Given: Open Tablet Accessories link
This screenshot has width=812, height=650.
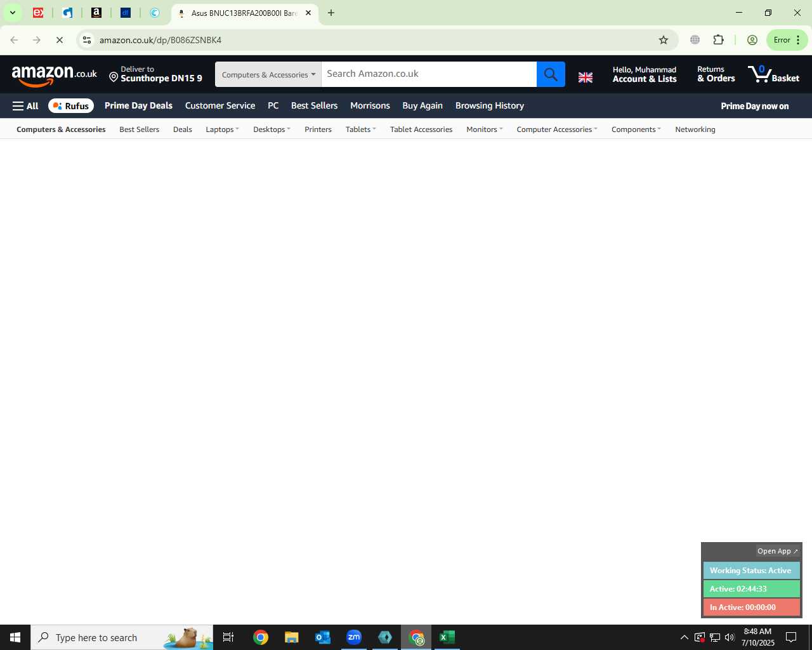Looking at the screenshot, I should tap(421, 129).
